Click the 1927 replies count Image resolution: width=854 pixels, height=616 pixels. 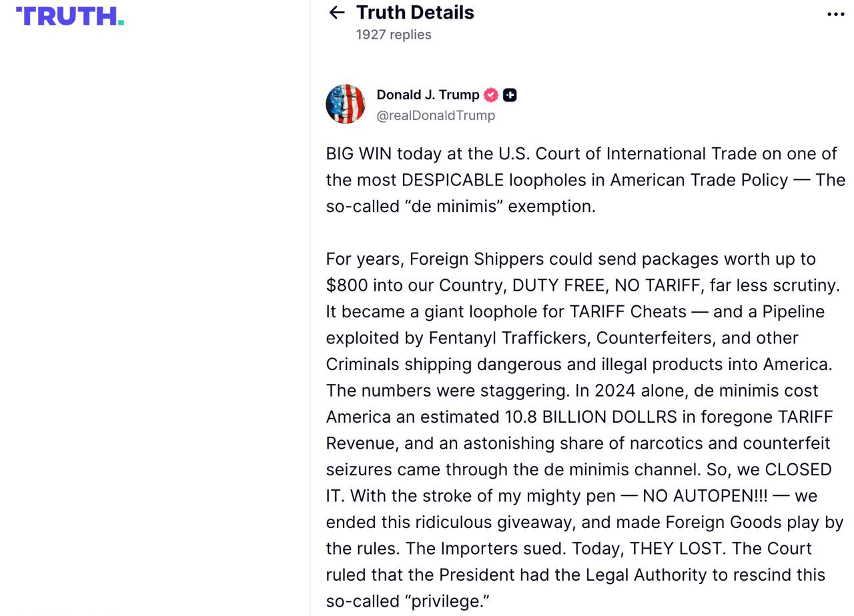(x=394, y=35)
